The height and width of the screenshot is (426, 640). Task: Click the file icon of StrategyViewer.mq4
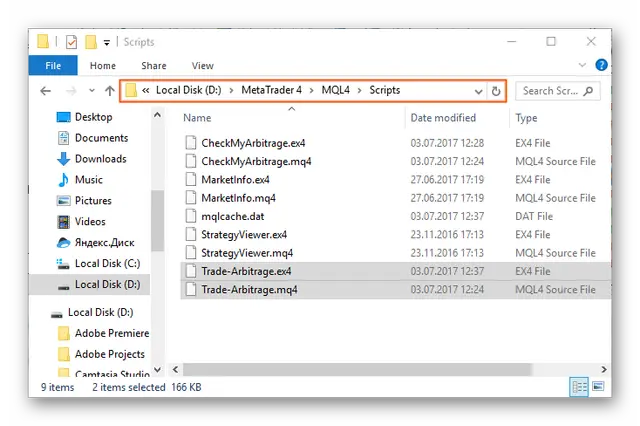coord(191,253)
